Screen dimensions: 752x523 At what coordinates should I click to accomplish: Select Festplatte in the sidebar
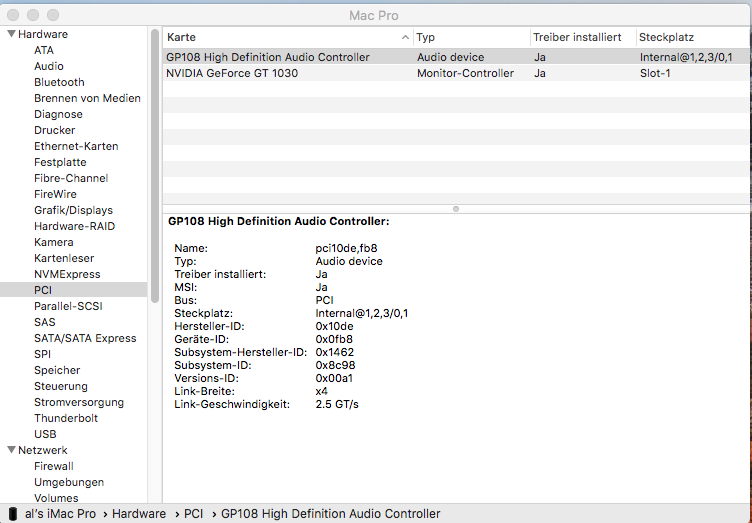tap(60, 162)
